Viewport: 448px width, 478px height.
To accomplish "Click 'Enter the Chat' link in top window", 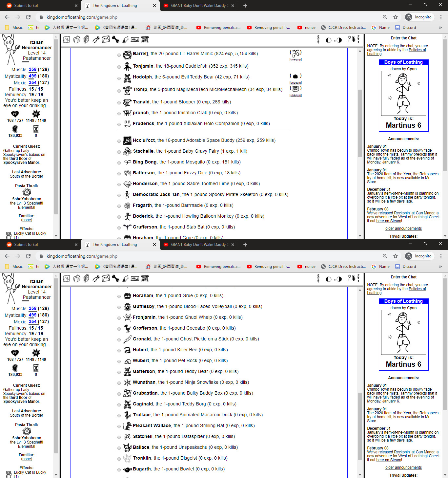I will (x=403, y=38).
